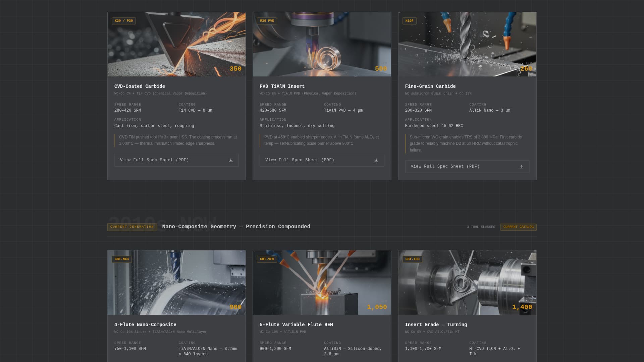This screenshot has height=362, width=644.
Task: Select the PVD TiAlN Insert card title
Action: point(282,86)
